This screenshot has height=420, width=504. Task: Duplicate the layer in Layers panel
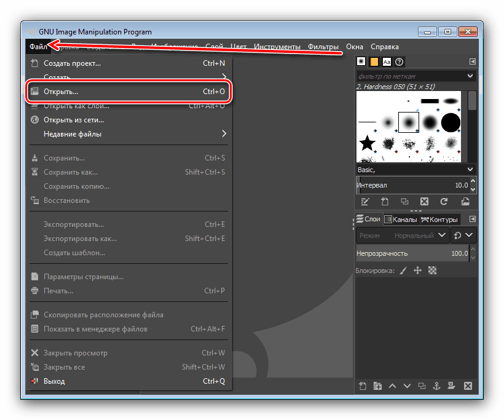(422, 386)
